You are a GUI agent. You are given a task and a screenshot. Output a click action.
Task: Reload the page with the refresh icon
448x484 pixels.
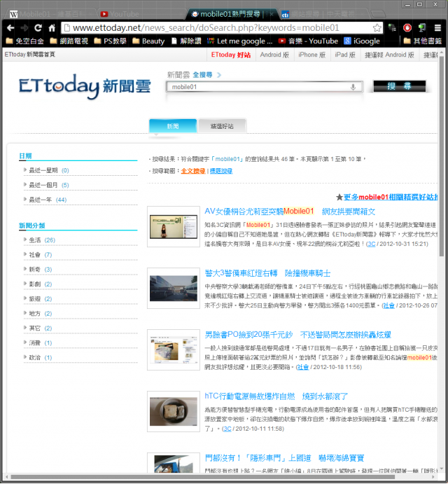(38, 28)
